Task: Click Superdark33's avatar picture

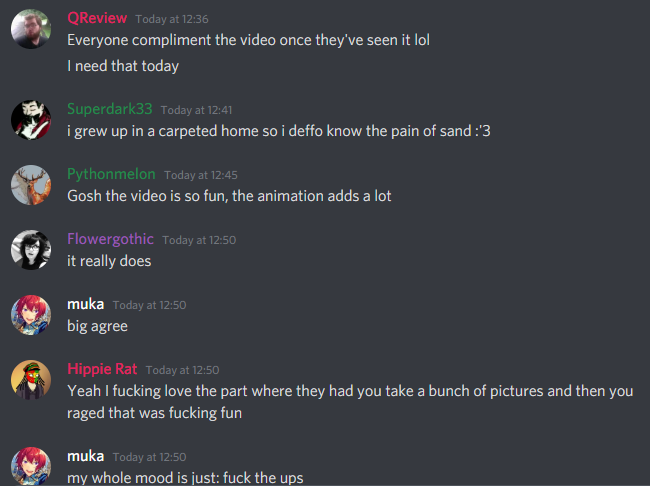Action: pos(31,120)
